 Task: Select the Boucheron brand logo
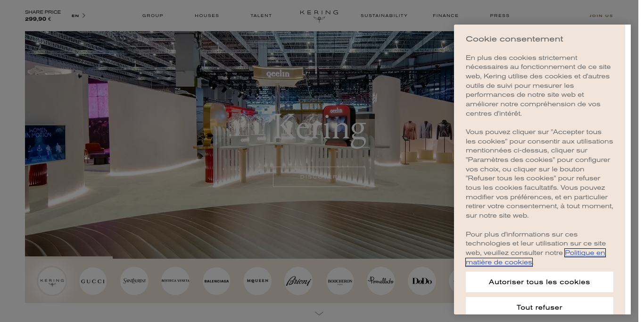point(340,281)
